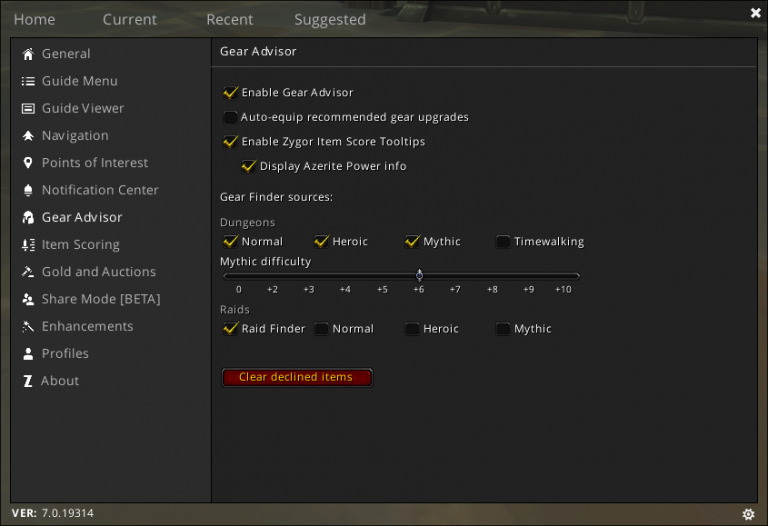Uncheck Mythic dungeon source
Viewport: 768px width, 526px height.
tap(412, 241)
